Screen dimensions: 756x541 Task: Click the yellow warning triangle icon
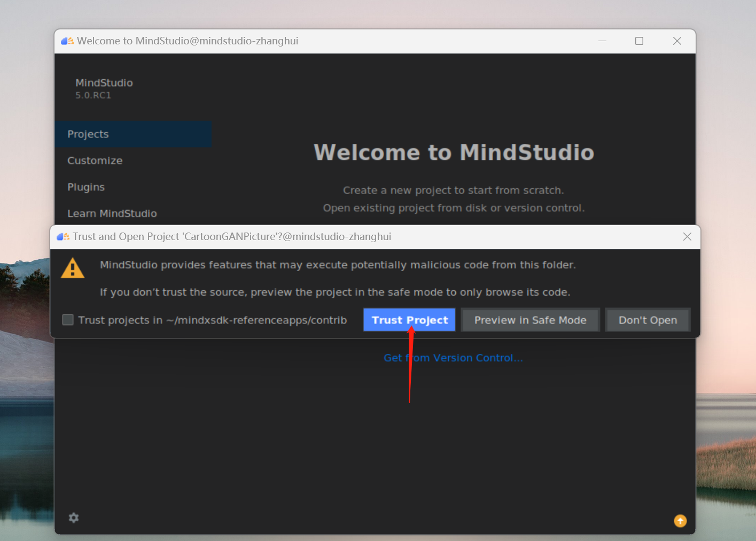coord(73,268)
